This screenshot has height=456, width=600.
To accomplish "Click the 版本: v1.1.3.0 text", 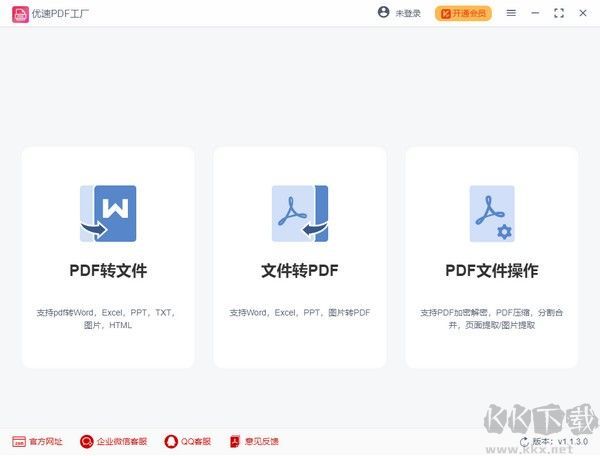I will [560, 441].
